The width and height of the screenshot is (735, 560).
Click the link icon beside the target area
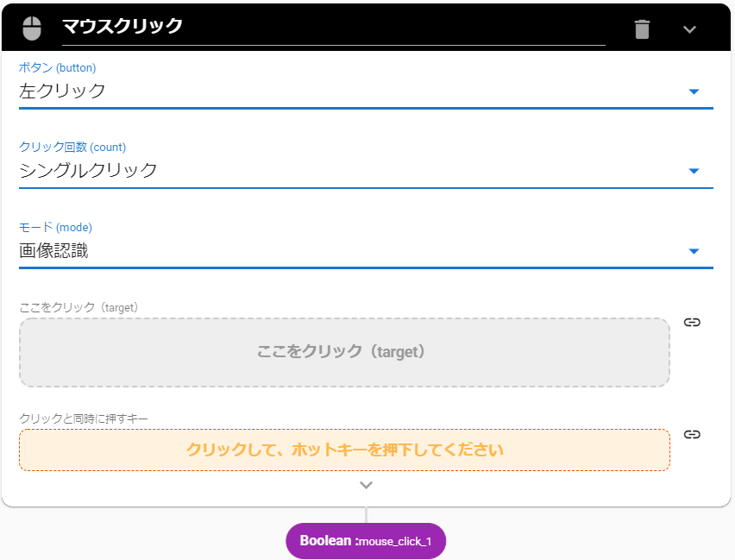(692, 322)
